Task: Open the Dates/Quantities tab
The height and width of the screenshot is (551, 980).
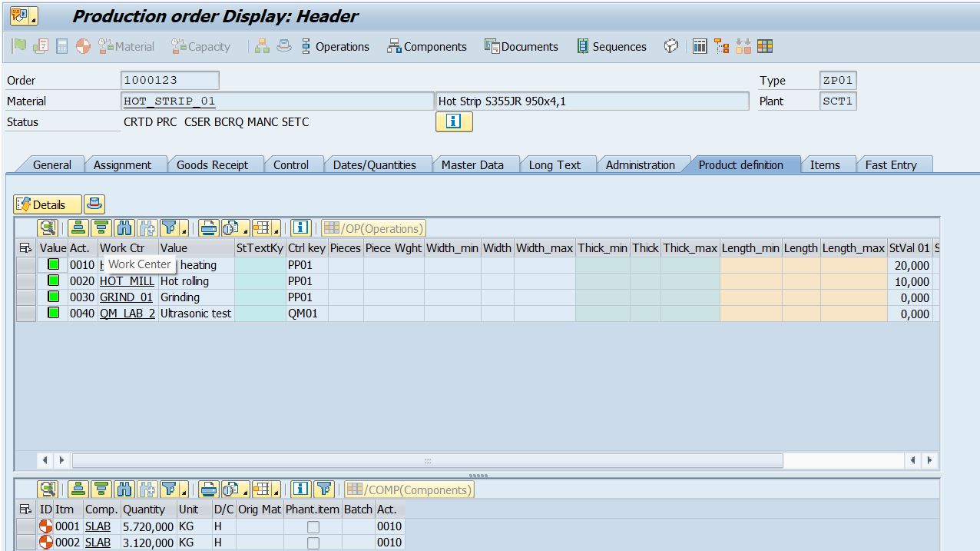Action: coord(374,165)
